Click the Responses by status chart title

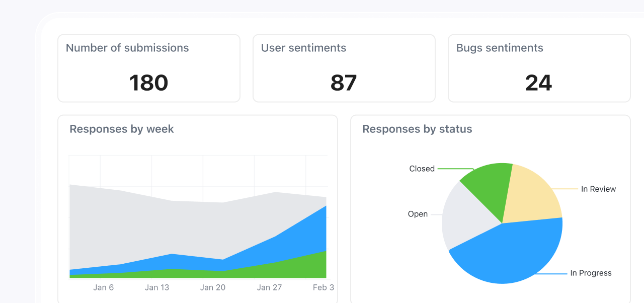click(417, 129)
